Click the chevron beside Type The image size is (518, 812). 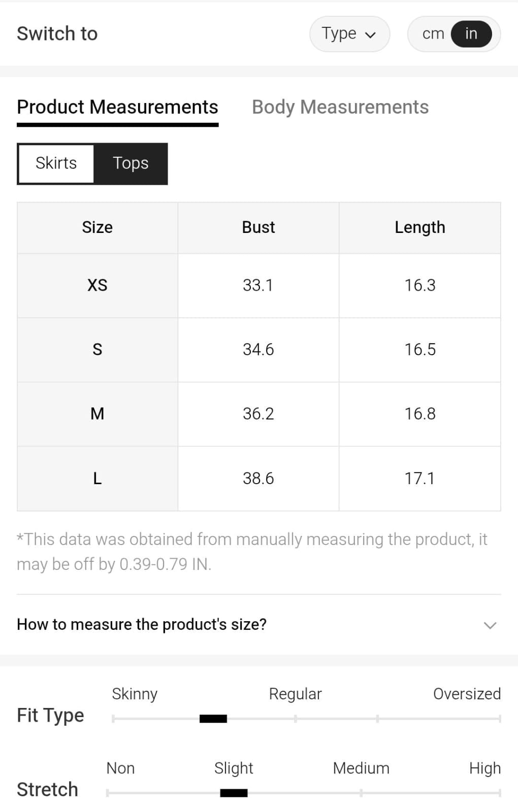(371, 35)
